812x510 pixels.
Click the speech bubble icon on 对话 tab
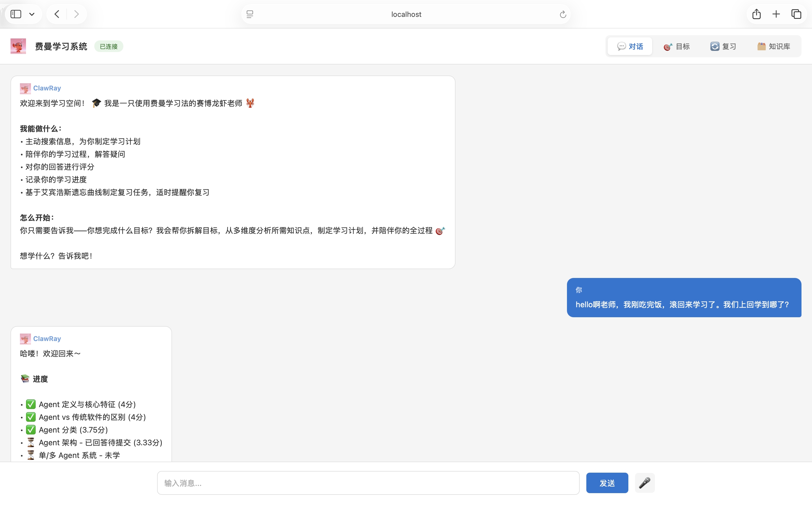(x=621, y=46)
